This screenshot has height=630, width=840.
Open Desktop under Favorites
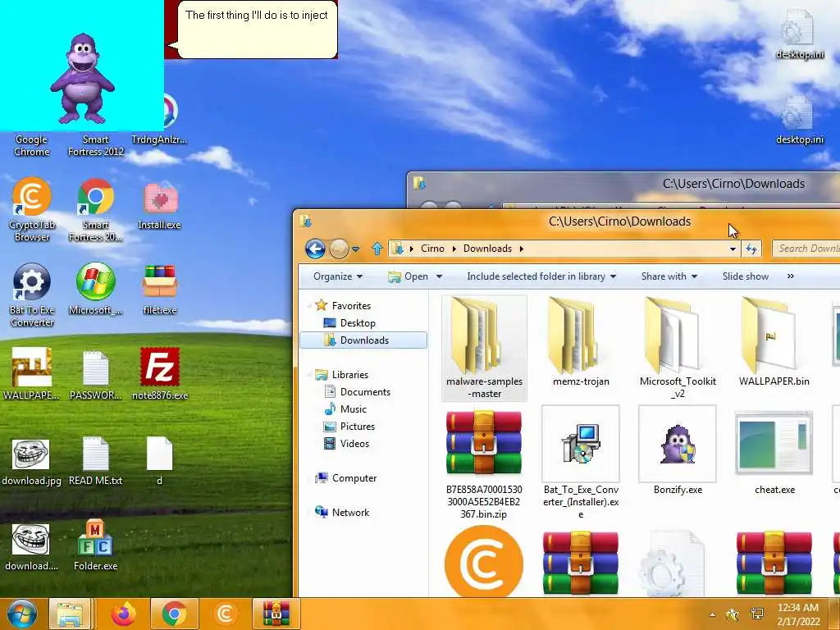pos(358,323)
